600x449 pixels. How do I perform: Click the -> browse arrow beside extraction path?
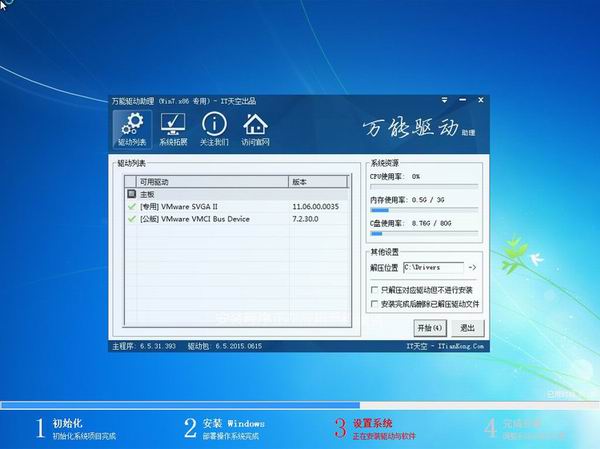pos(472,268)
